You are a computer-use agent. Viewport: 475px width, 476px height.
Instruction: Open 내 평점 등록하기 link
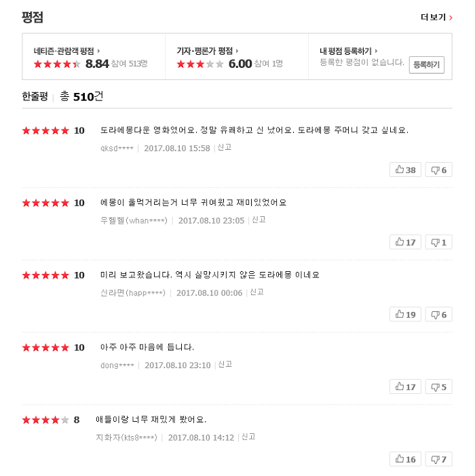point(348,51)
